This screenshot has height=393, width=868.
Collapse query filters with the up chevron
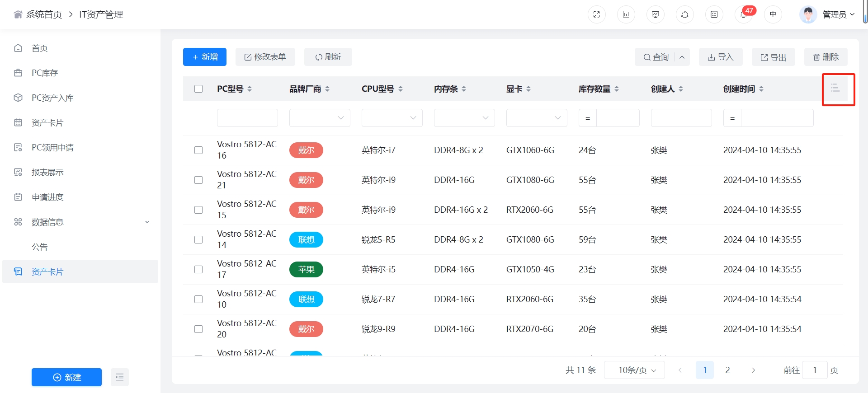682,57
